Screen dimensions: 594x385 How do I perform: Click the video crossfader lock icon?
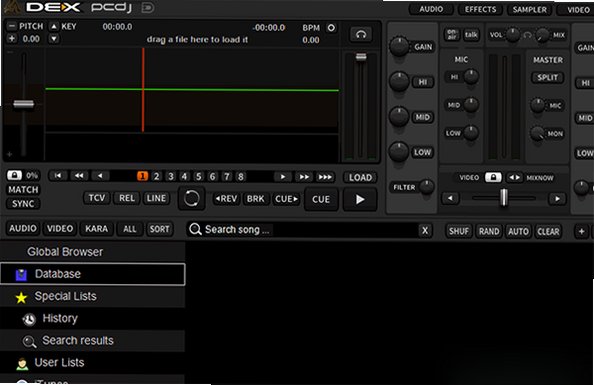pos(493,177)
